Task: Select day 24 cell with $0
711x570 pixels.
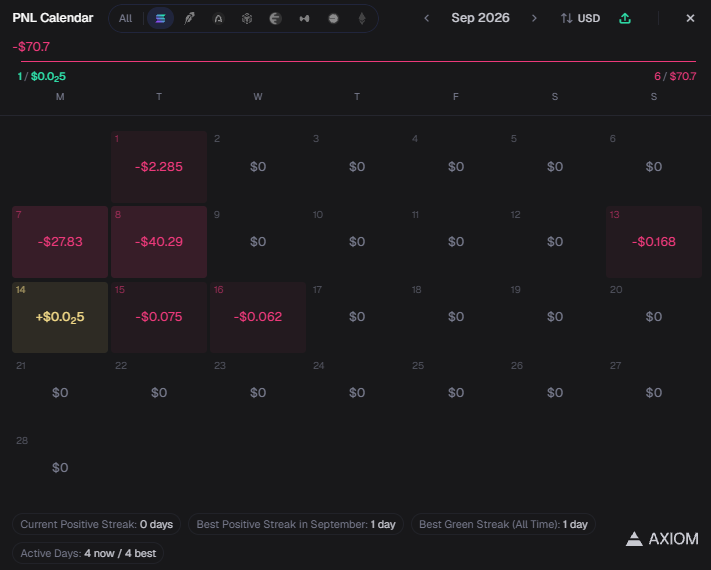Action: (x=357, y=393)
